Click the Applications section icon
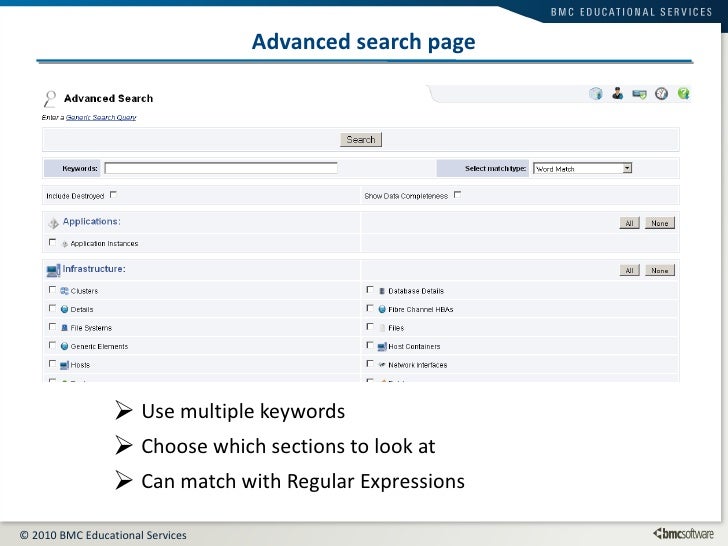This screenshot has width=728, height=546. click(53, 223)
